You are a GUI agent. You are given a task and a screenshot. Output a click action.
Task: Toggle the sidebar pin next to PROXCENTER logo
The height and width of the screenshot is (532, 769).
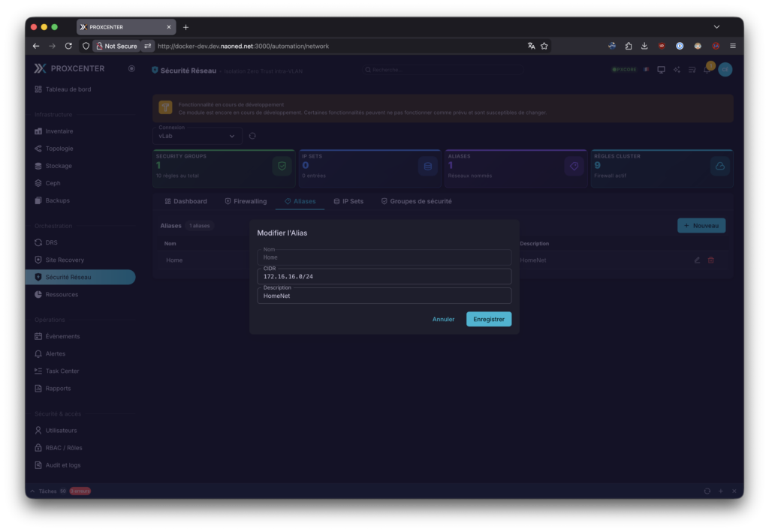coord(131,68)
